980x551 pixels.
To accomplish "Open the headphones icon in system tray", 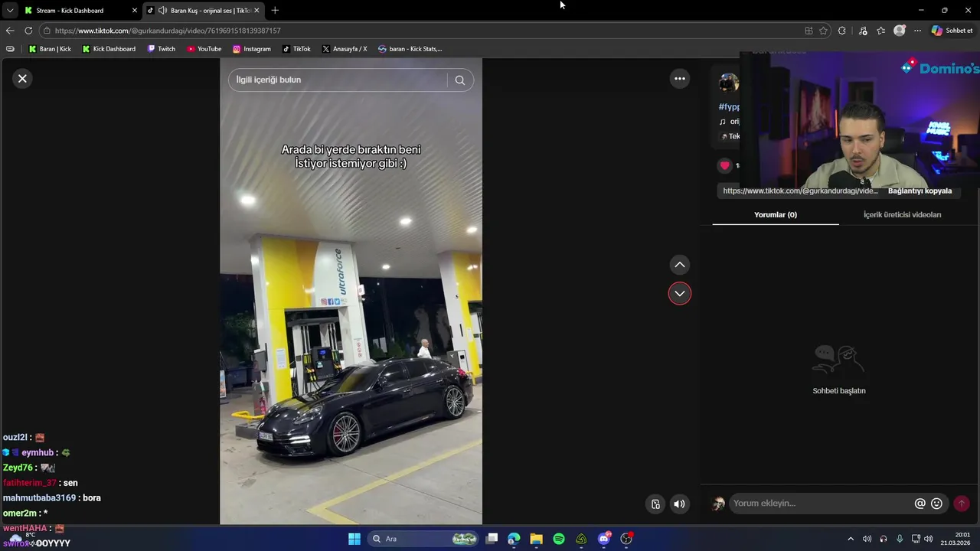I will (x=884, y=539).
